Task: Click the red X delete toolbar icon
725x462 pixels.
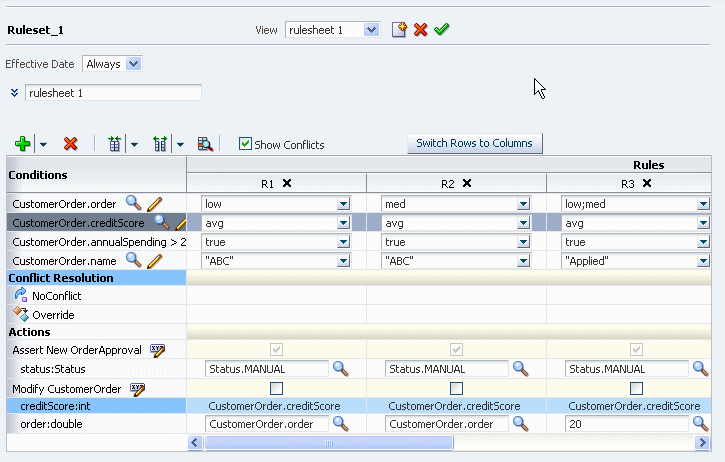Action: 70,144
